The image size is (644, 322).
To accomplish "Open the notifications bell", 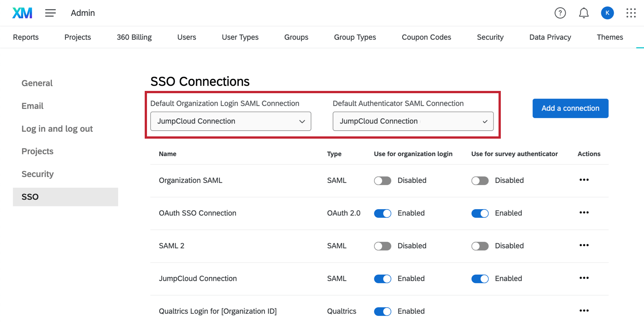I will point(584,13).
